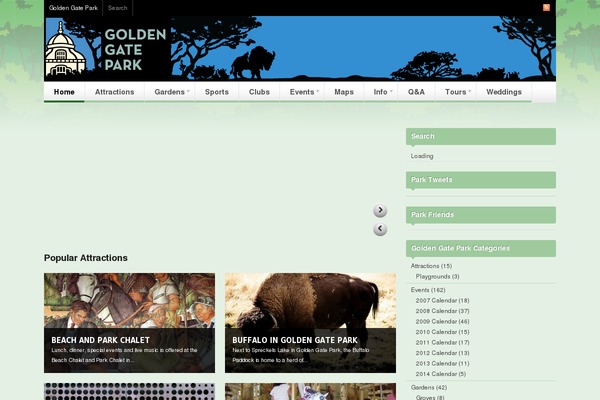
Task: Open the Attractions menu item
Action: pyautogui.click(x=114, y=92)
